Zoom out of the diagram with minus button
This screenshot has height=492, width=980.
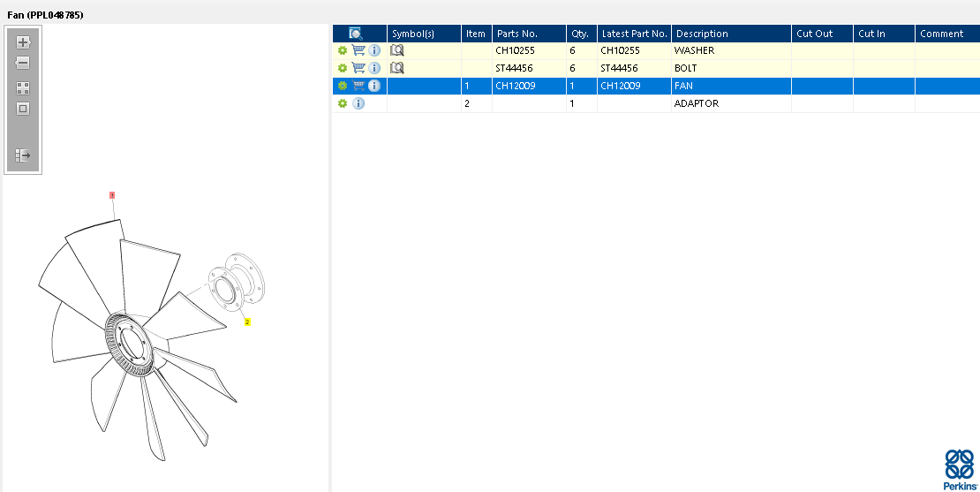click(23, 63)
